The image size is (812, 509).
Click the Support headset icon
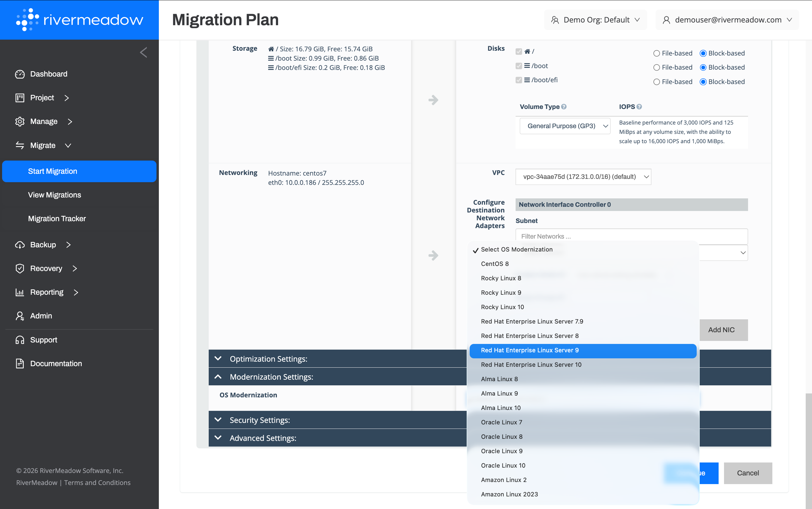[x=20, y=340]
